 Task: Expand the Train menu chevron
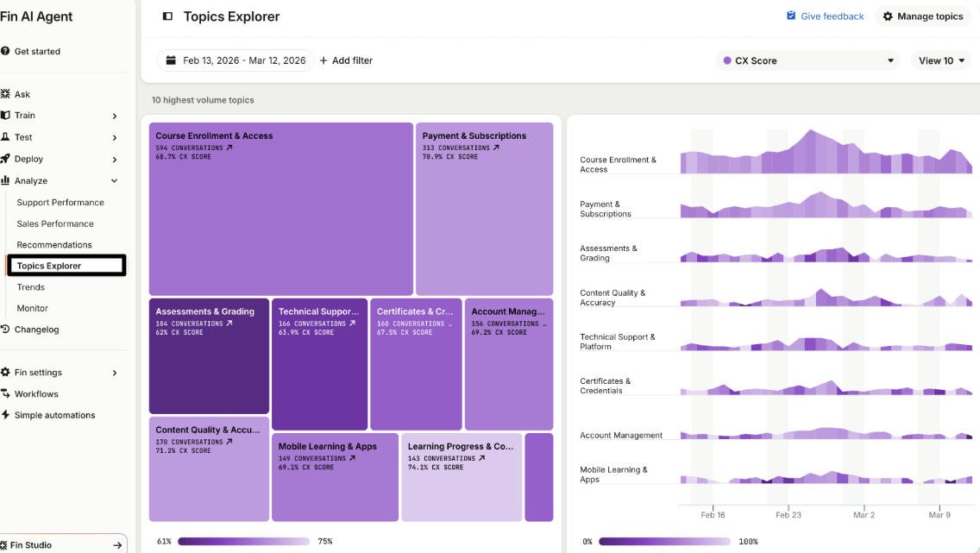tap(115, 116)
